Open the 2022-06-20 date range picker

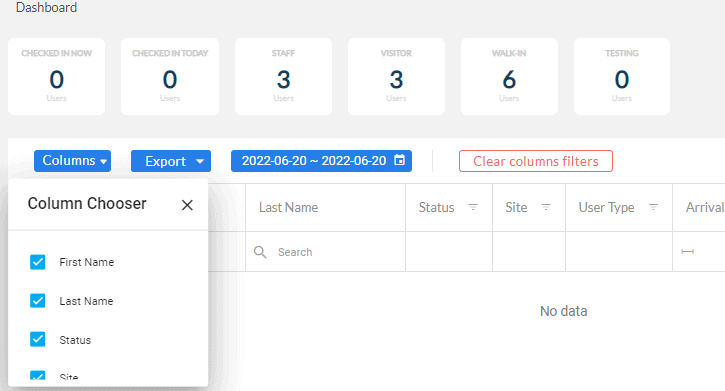click(x=321, y=161)
